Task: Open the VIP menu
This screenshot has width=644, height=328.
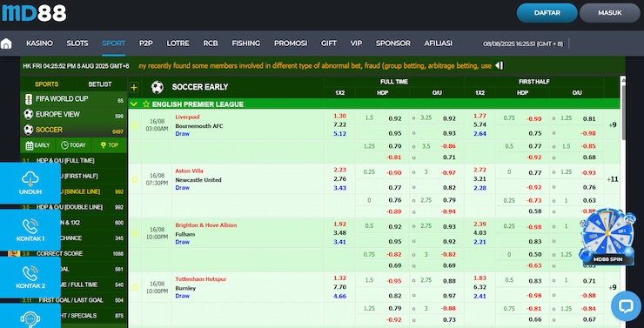Action: (356, 44)
